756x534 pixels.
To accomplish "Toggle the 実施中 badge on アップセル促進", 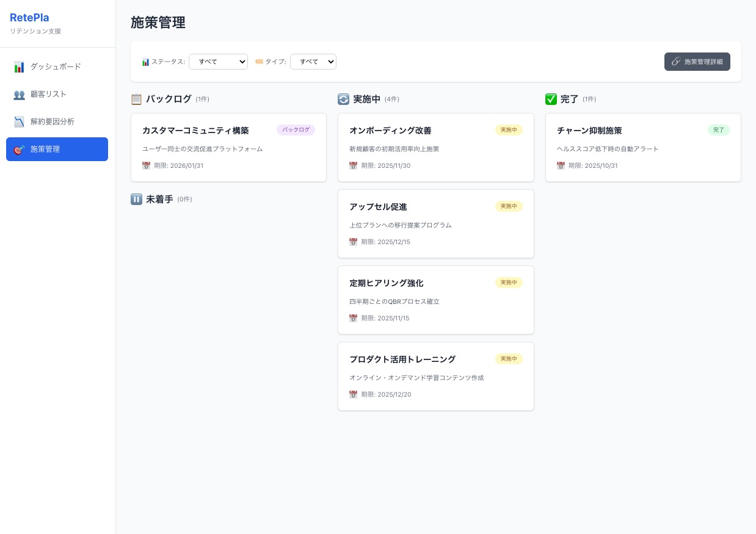I will point(509,206).
